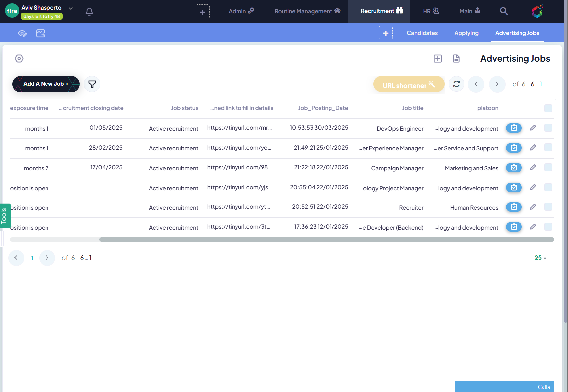Expand the Calls panel at bottom

pyautogui.click(x=504, y=387)
